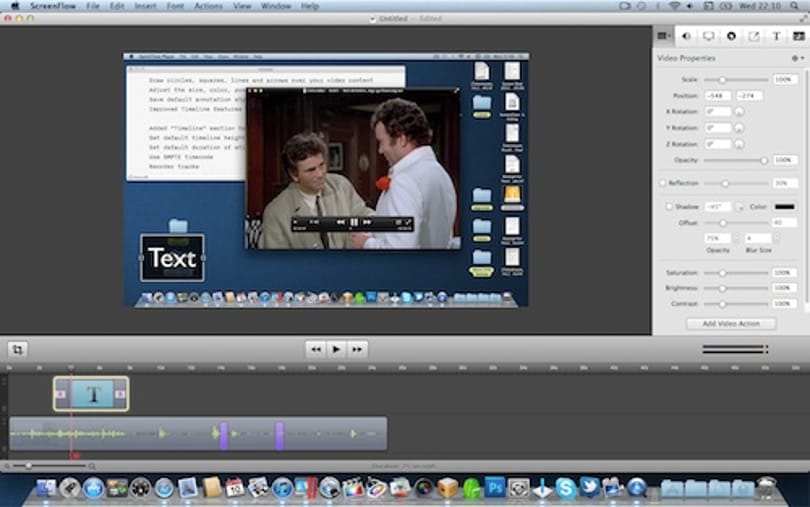Click the second purple marker on audio clip
Viewport: 810px width, 507px height.
click(x=279, y=435)
